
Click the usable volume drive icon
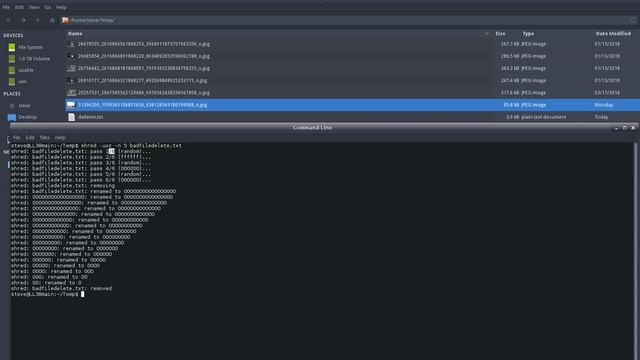click(12, 70)
